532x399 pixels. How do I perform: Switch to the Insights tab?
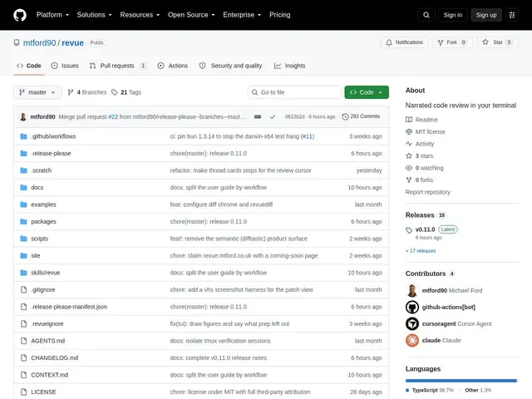point(290,66)
